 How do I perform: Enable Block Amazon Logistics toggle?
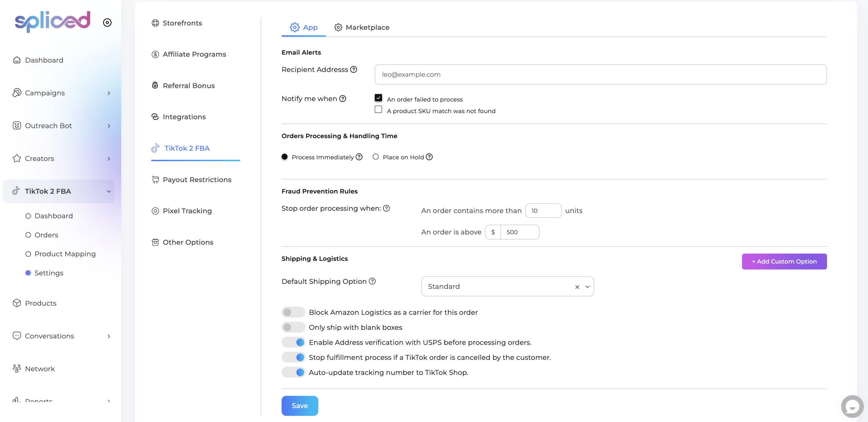[x=293, y=312]
